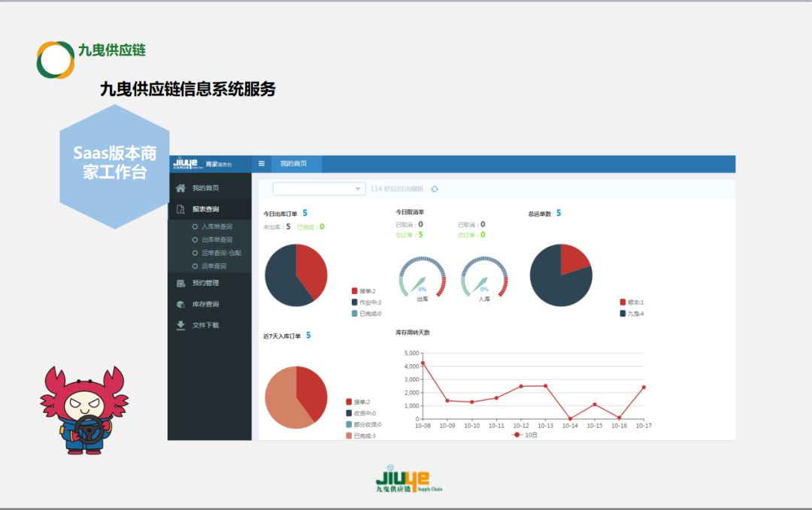Click the 文件下载 download icon
This screenshot has width=812, height=510.
tap(180, 324)
